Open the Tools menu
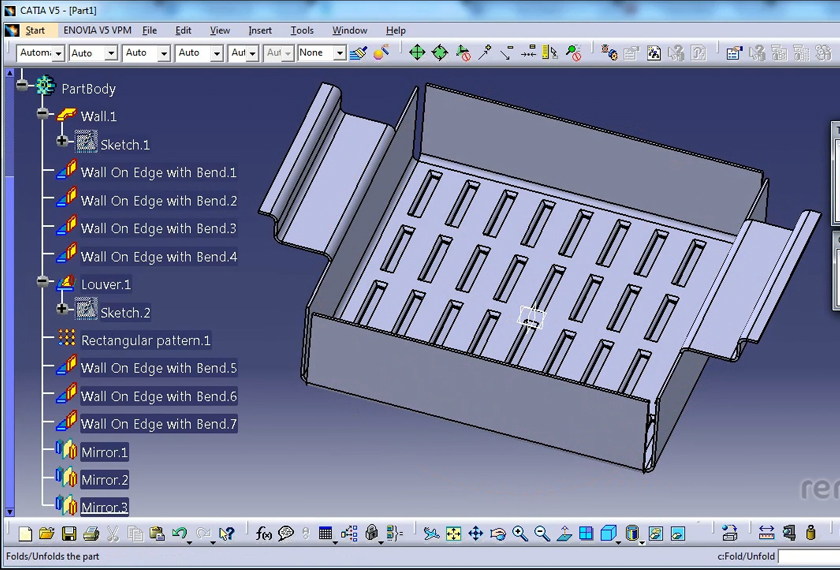The height and width of the screenshot is (570, 840). (x=302, y=30)
